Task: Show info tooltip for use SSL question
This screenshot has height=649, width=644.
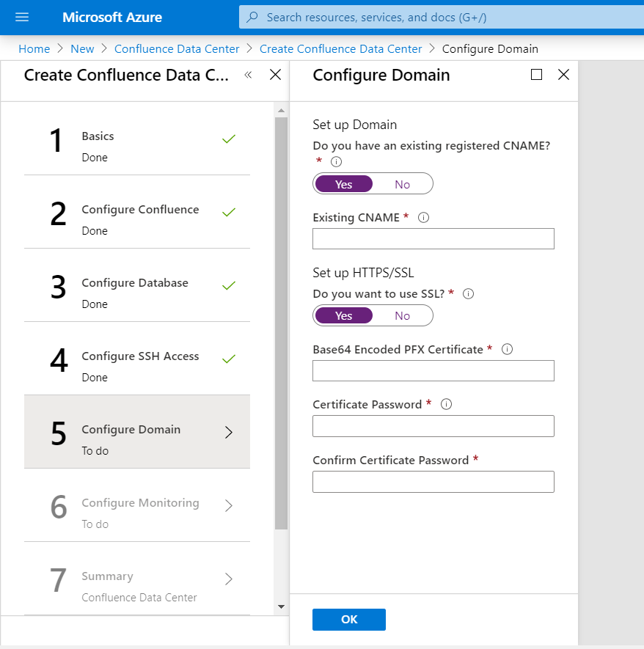Action: pos(468,294)
